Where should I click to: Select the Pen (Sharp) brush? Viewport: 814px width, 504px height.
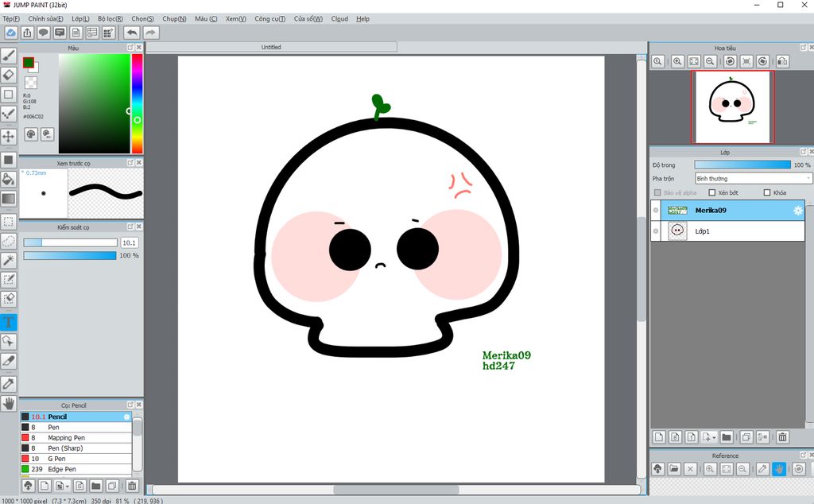click(x=76, y=448)
